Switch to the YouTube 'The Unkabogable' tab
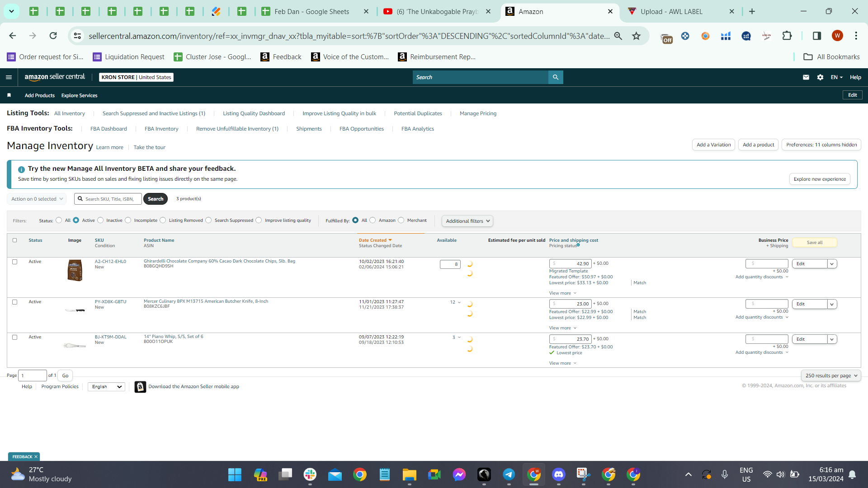This screenshot has width=868, height=488. [437, 11]
